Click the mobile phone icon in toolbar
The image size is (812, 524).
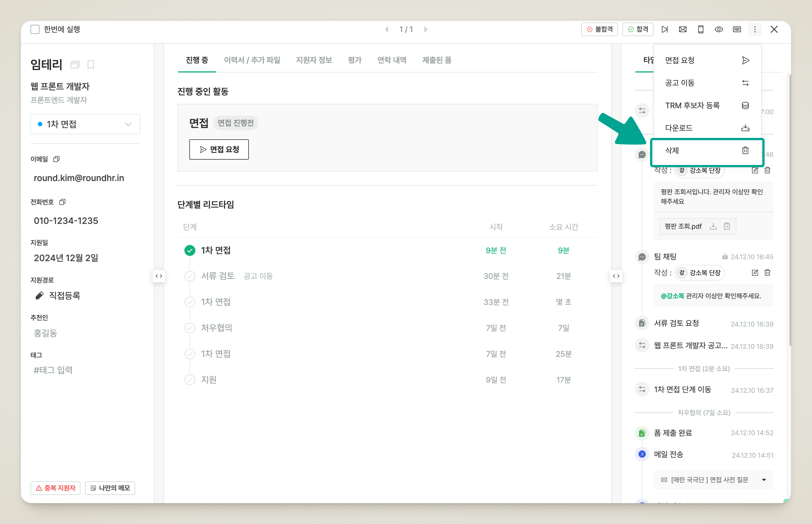700,30
